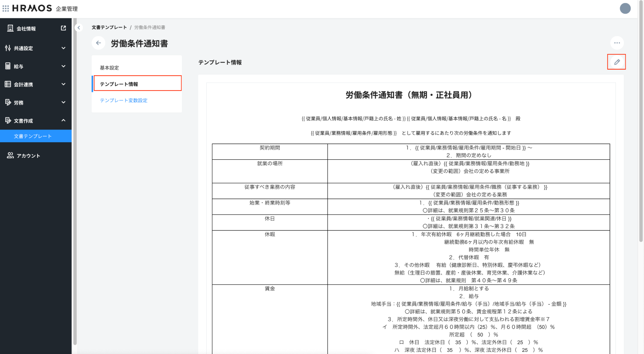Image resolution: width=644 pixels, height=354 pixels.
Task: Open the 基本設定 tab
Action: [109, 68]
